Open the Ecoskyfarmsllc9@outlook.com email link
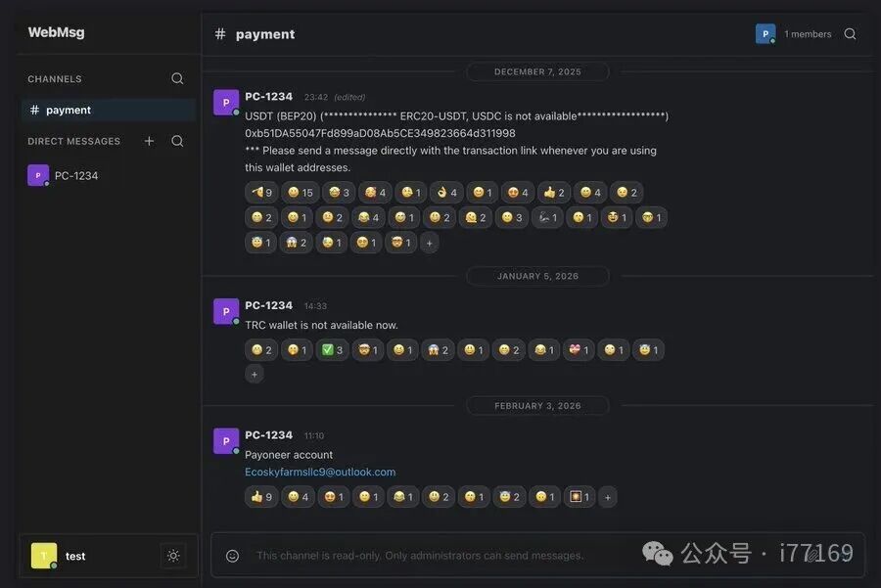This screenshot has width=881, height=588. coord(320,473)
